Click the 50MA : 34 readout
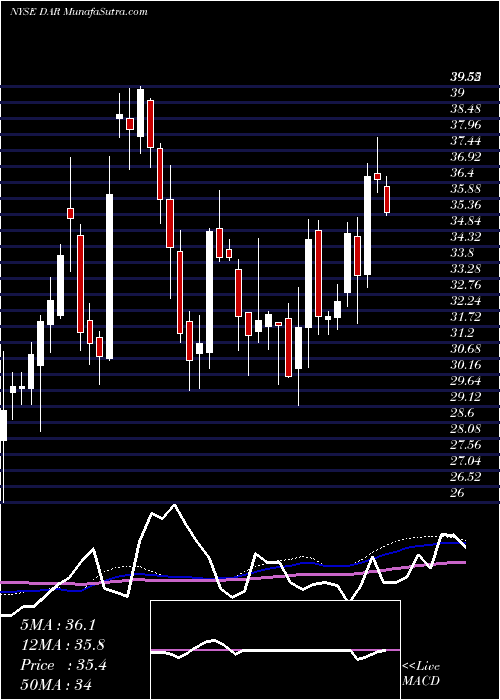 [56, 684]
